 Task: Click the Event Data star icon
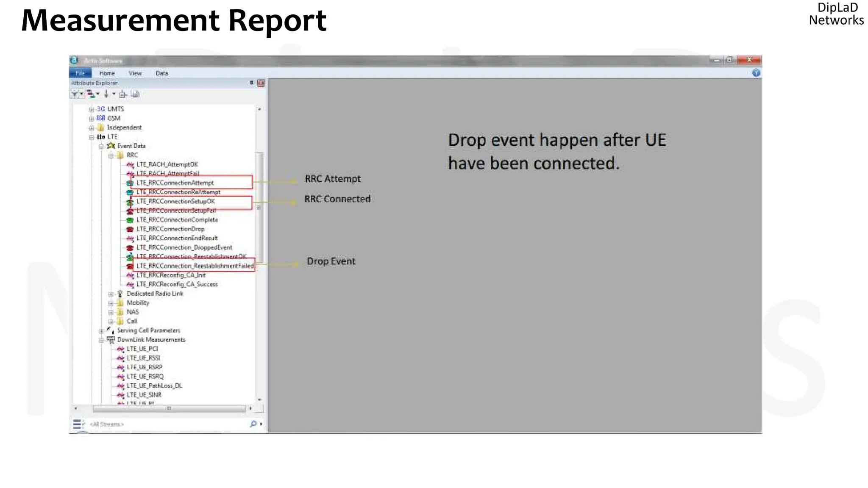point(111,146)
